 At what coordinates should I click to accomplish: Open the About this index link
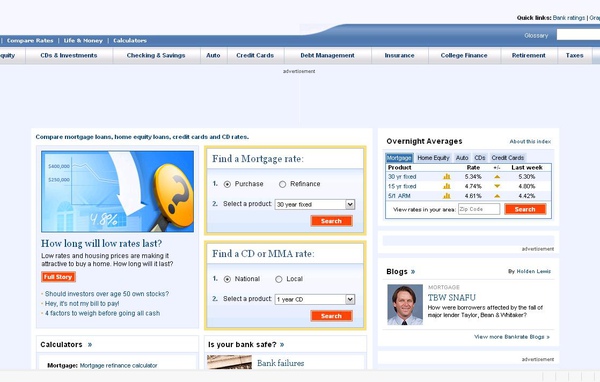click(530, 142)
